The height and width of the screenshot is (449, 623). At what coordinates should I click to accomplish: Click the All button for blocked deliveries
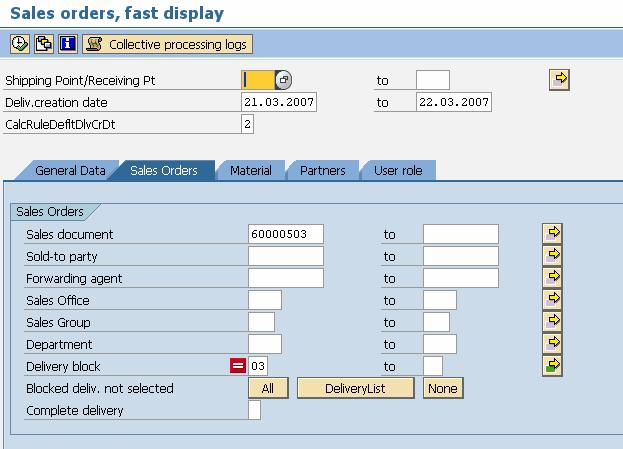267,388
